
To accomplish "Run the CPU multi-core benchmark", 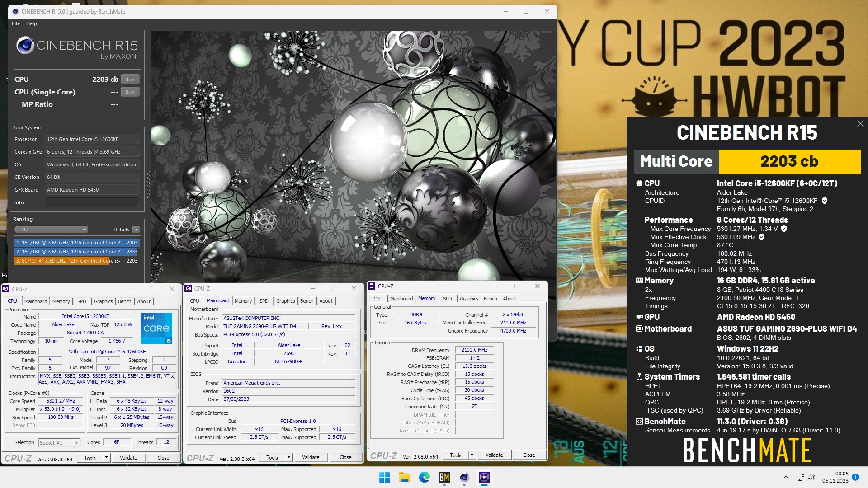I will tap(130, 80).
